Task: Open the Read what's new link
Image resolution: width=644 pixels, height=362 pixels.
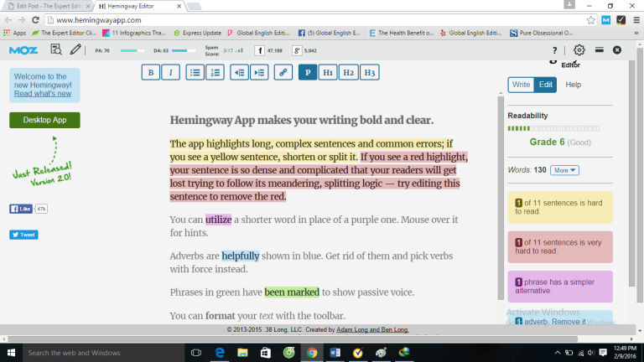Action: 43,94
